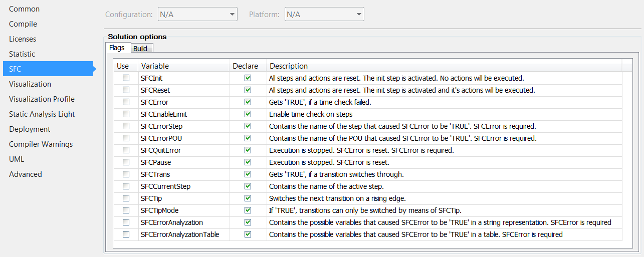This screenshot has width=644, height=257.
Task: Sort by the Variable column header
Action: pos(184,66)
